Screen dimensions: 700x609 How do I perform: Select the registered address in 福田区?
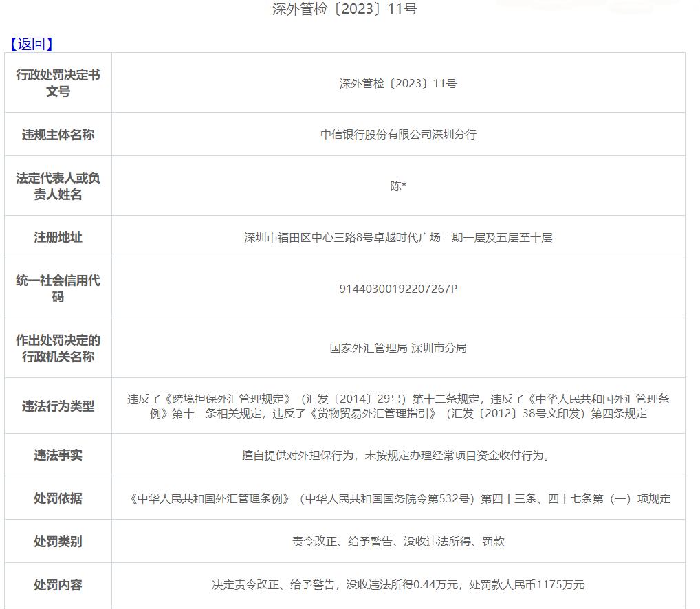point(397,237)
